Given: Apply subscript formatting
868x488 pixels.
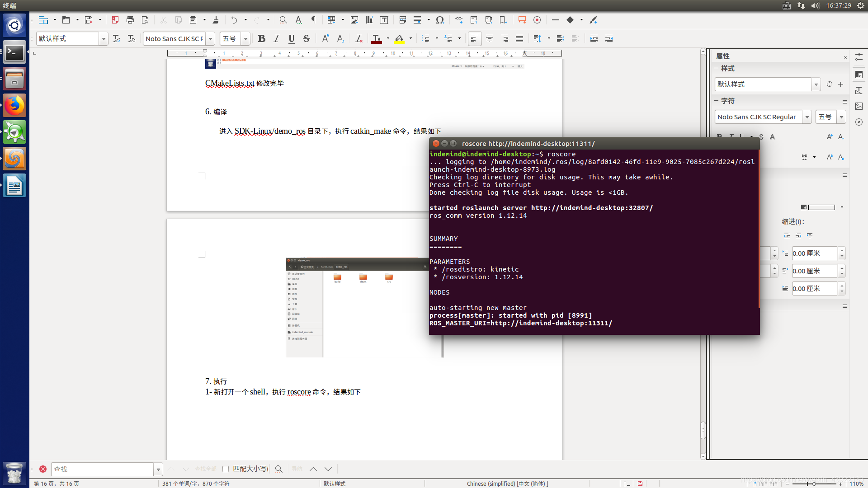Looking at the screenshot, I should (x=340, y=39).
